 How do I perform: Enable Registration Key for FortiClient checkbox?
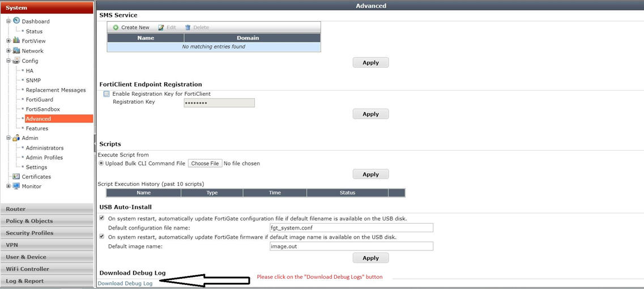[106, 94]
